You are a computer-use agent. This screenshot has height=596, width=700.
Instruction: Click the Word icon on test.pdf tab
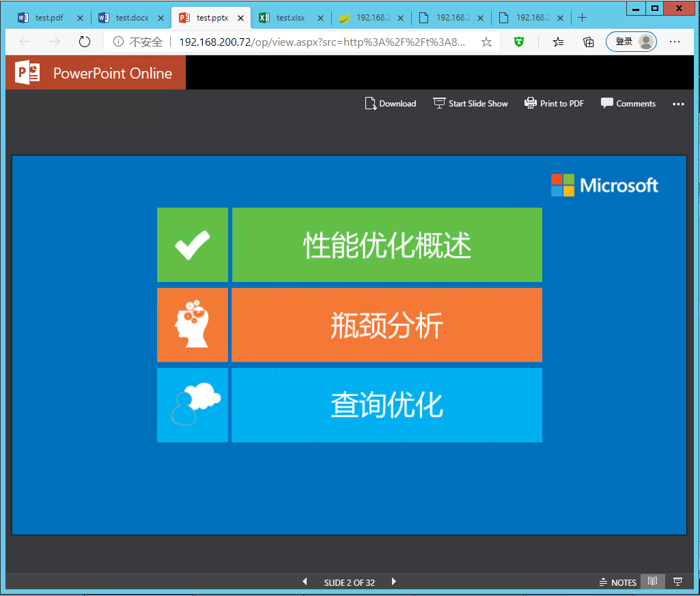(x=23, y=18)
